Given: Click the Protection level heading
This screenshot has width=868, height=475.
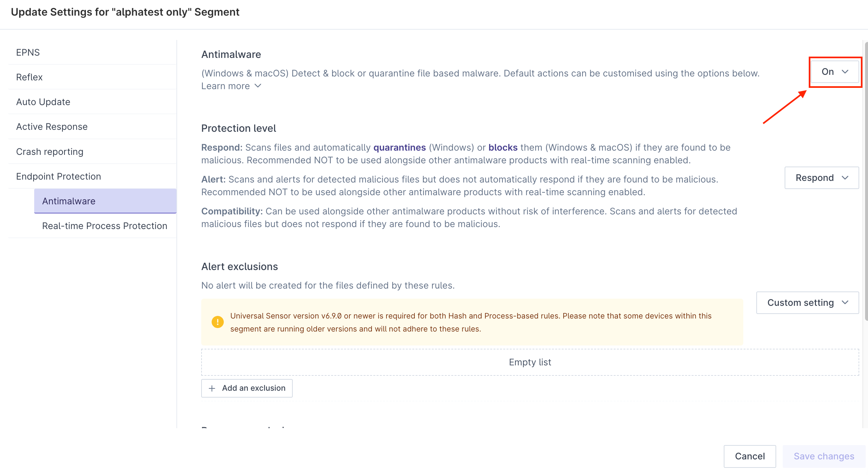Looking at the screenshot, I should (239, 128).
